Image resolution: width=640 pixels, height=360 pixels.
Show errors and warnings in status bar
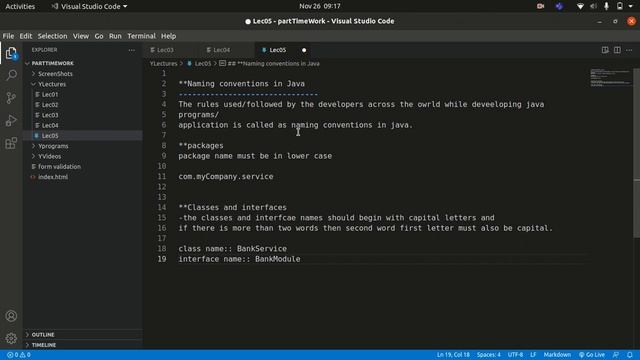[x=19, y=355]
